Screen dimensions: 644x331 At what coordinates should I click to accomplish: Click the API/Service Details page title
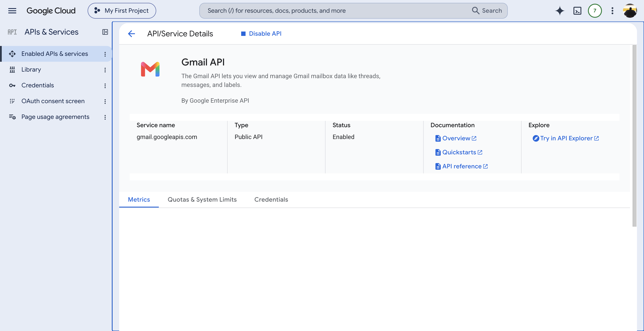click(180, 33)
